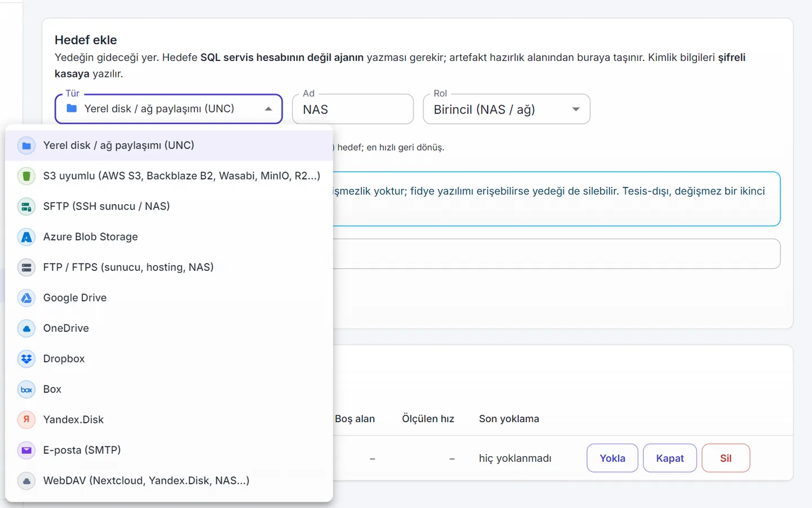This screenshot has width=812, height=508.
Task: Pick Box from the type list
Action: point(169,389)
